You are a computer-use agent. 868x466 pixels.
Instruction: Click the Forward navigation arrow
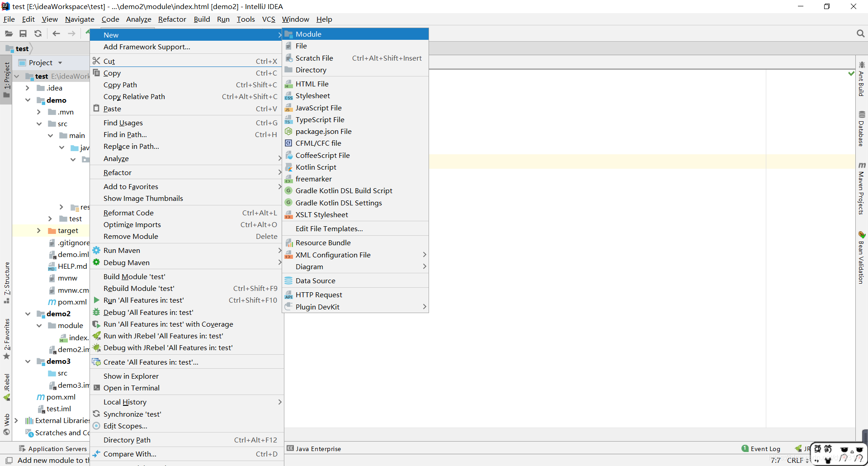coord(71,33)
